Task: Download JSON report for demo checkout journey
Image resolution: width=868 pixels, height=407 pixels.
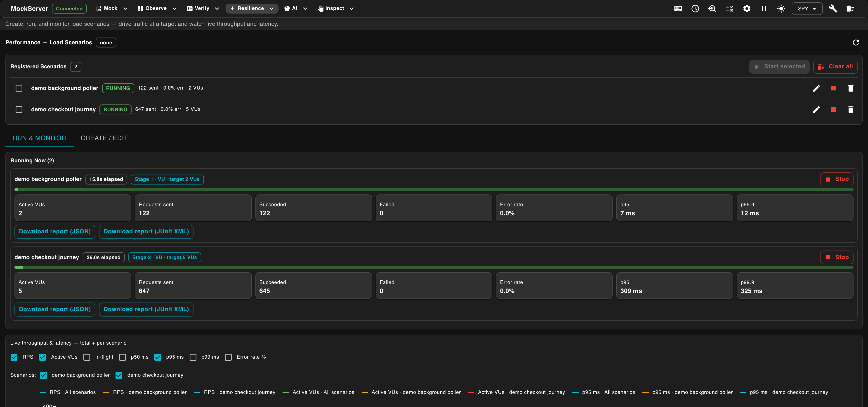Action: (x=54, y=310)
